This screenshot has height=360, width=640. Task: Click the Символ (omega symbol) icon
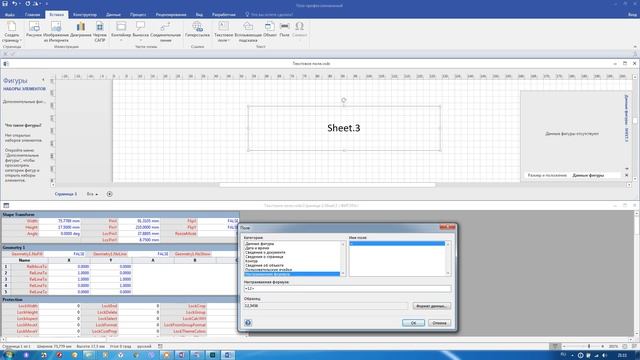(x=299, y=27)
